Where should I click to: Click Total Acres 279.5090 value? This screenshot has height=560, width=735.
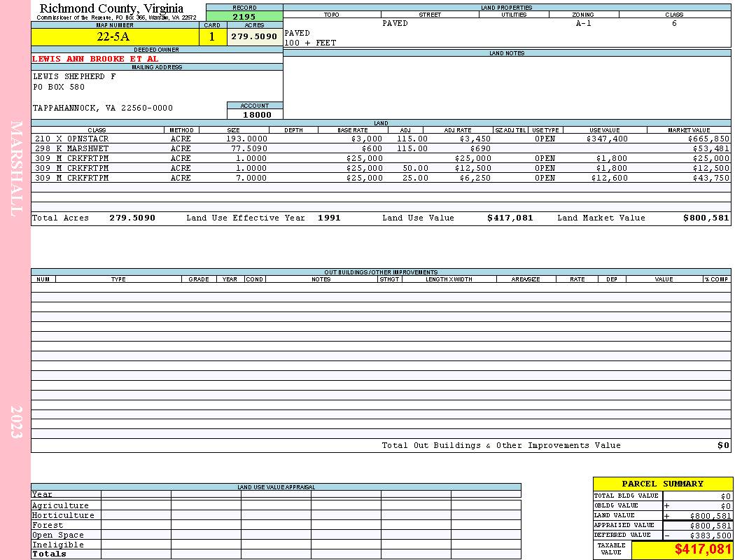pos(132,218)
